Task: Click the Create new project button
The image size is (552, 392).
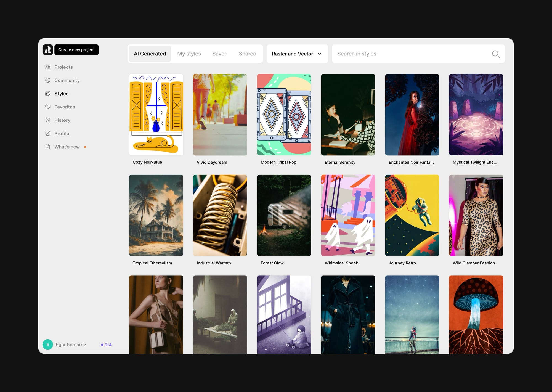Action: (76, 50)
